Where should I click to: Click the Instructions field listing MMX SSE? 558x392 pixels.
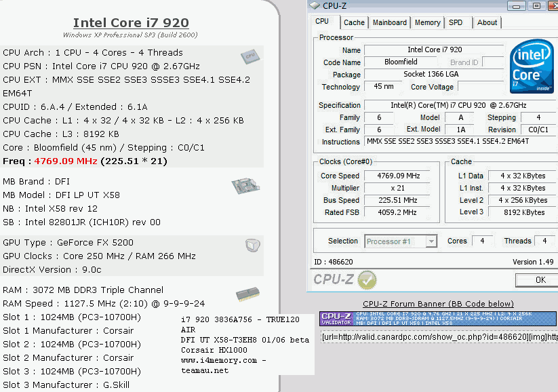point(460,141)
